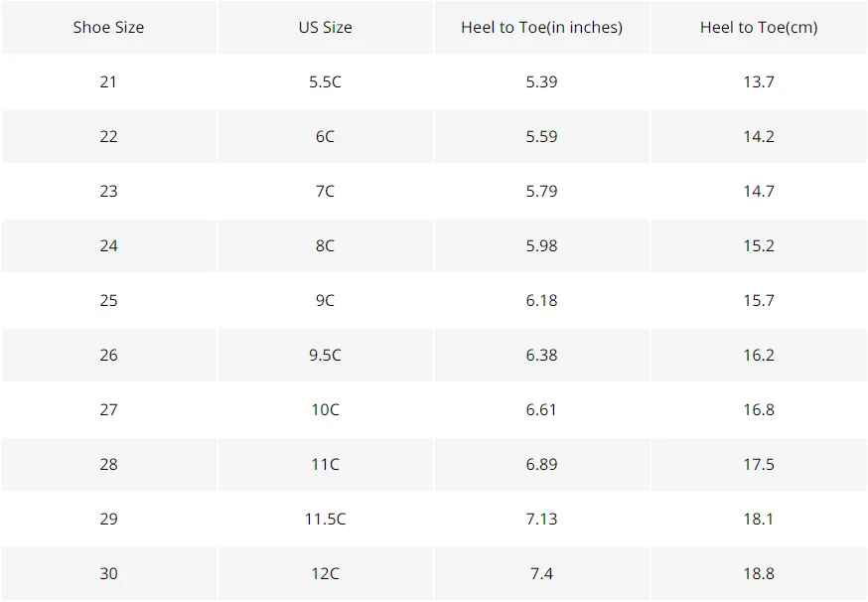The width and height of the screenshot is (868, 602).
Task: Click the 15.2 cm value
Action: pyautogui.click(x=759, y=246)
